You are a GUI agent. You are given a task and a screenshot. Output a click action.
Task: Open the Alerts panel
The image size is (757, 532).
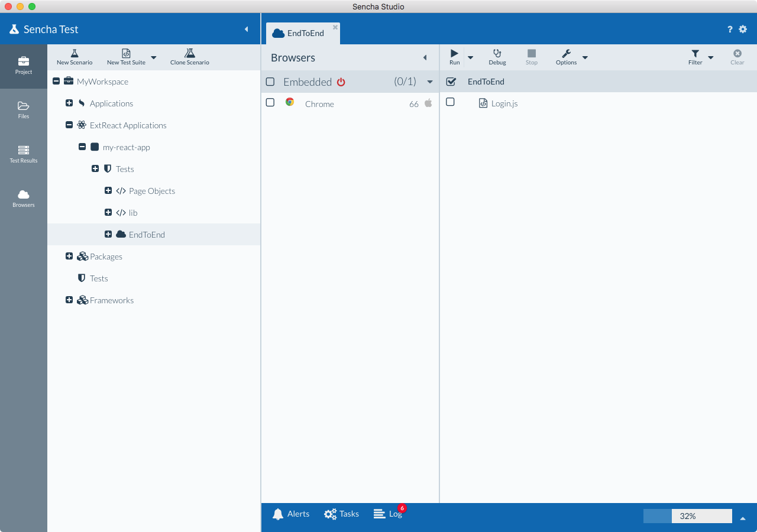click(291, 514)
